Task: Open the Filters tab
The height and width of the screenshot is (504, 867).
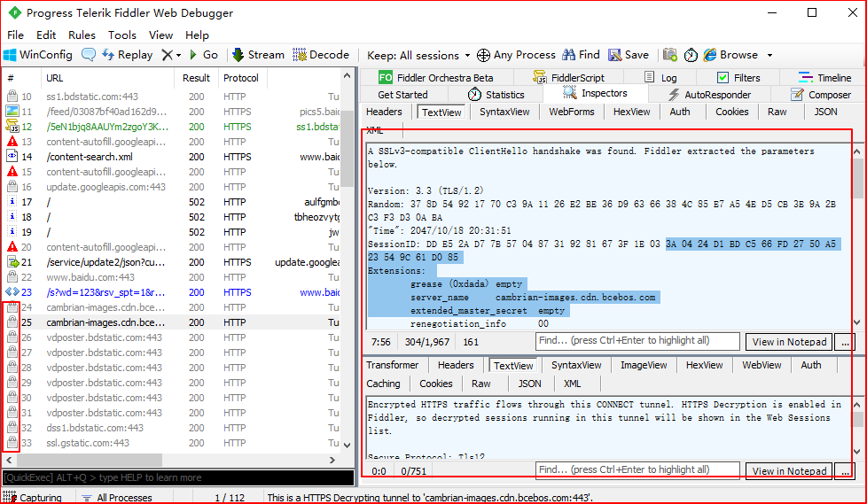Action: click(x=738, y=77)
